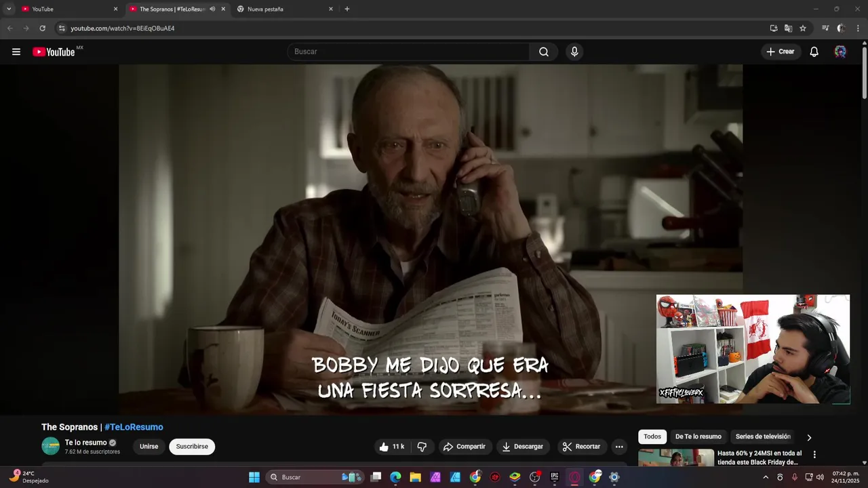Click the video player to pause
The image size is (868, 488).
click(431, 239)
